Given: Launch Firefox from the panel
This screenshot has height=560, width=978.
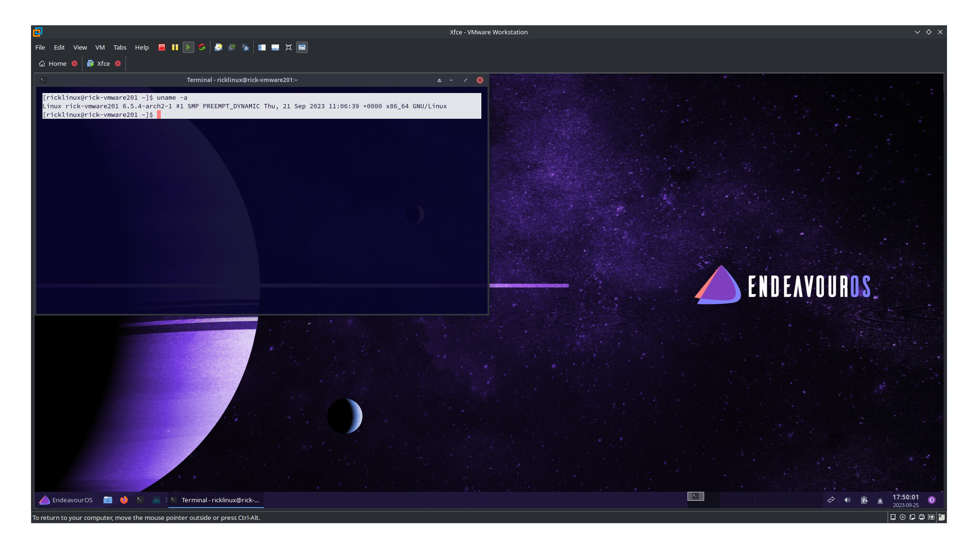Looking at the screenshot, I should 124,500.
